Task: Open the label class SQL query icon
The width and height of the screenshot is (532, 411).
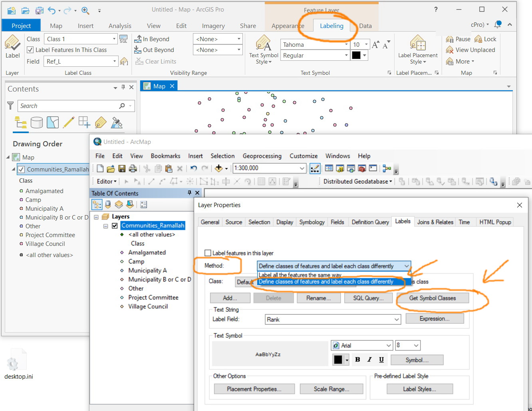Action: point(123,39)
